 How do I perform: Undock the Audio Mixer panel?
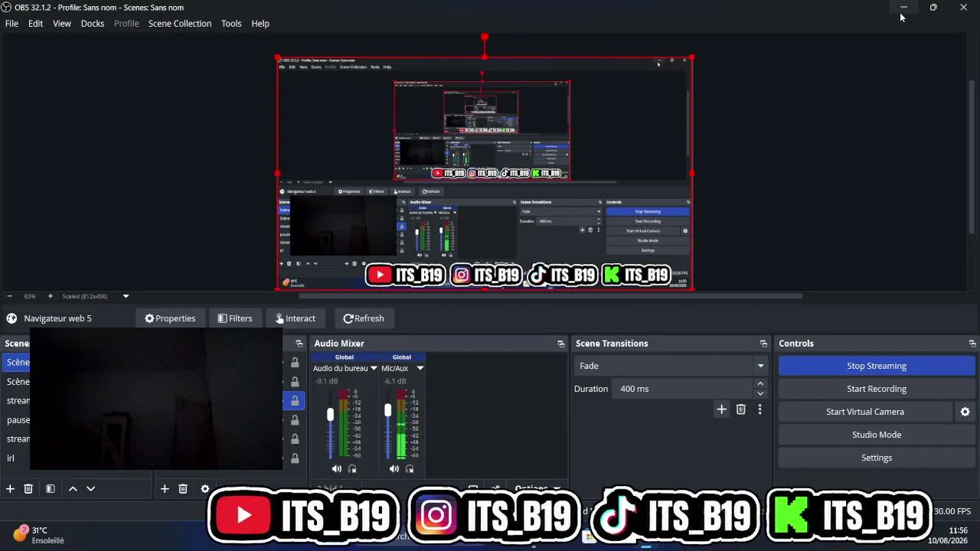click(x=560, y=344)
